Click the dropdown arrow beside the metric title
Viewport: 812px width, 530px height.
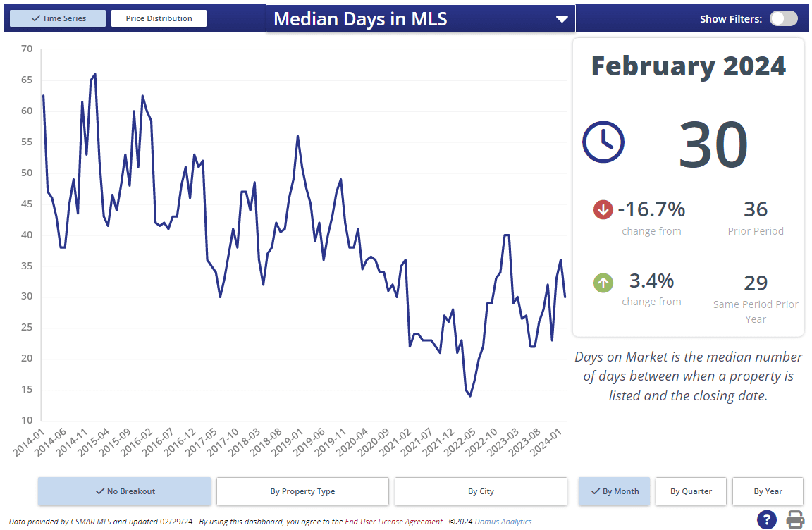pos(562,19)
